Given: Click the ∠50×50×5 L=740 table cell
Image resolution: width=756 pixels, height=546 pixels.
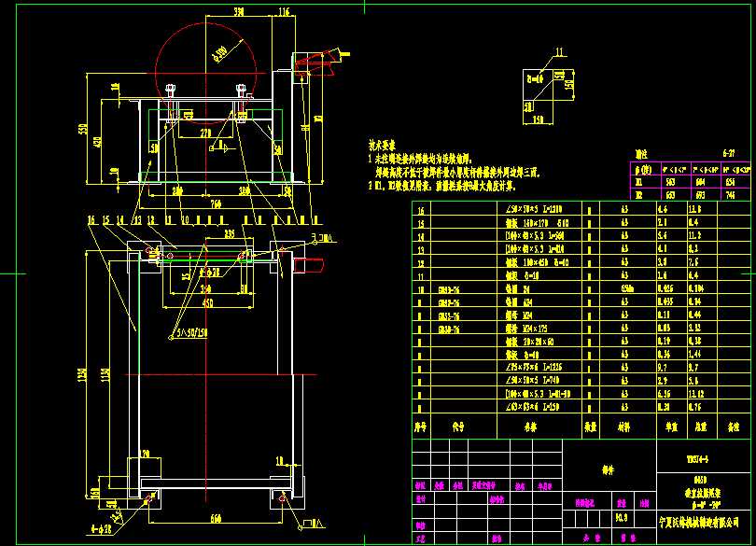Looking at the screenshot, I should pos(532,380).
